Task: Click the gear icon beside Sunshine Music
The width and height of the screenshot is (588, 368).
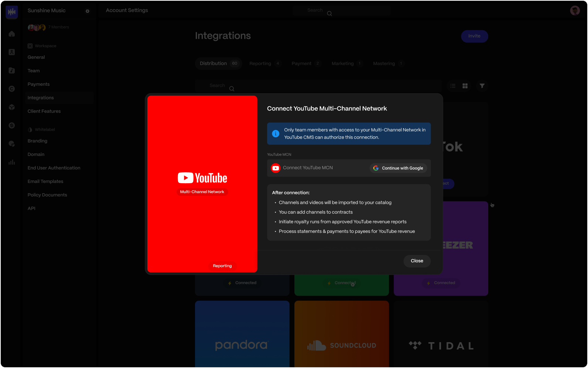Action: (88, 11)
